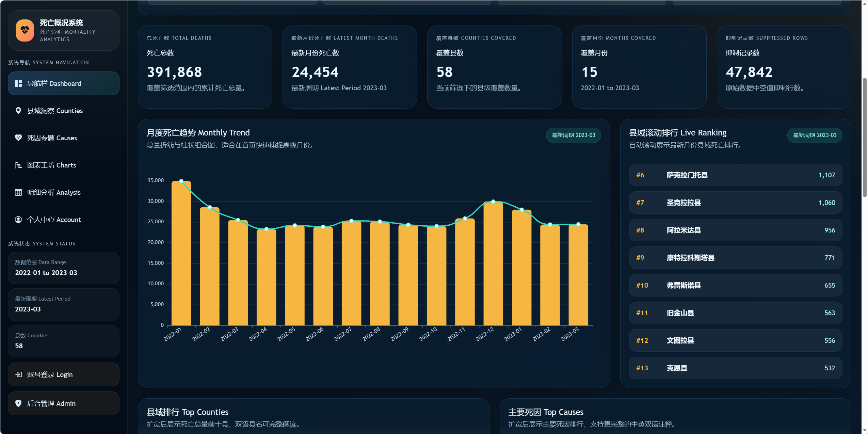
Task: Click the Login arrow icon
Action: [x=19, y=374]
